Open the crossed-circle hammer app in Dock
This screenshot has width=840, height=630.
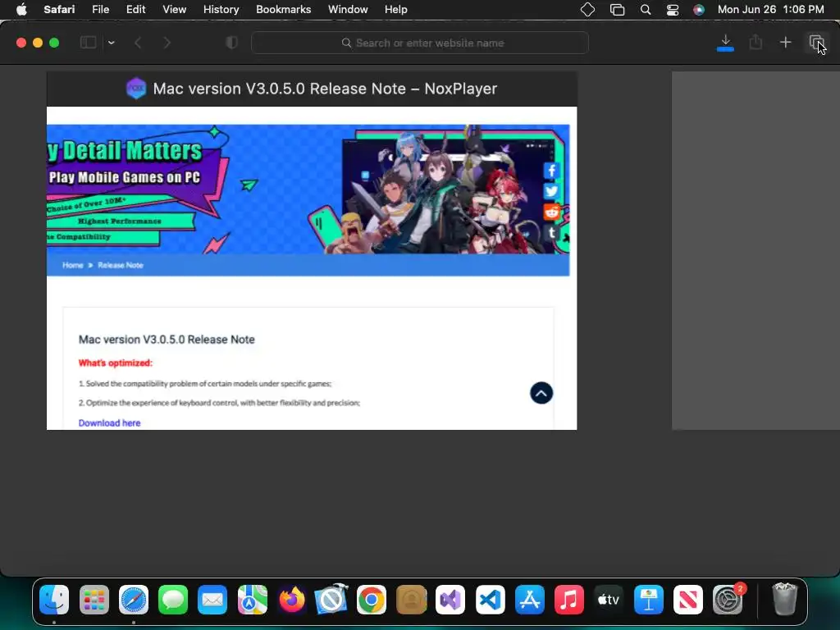(331, 600)
